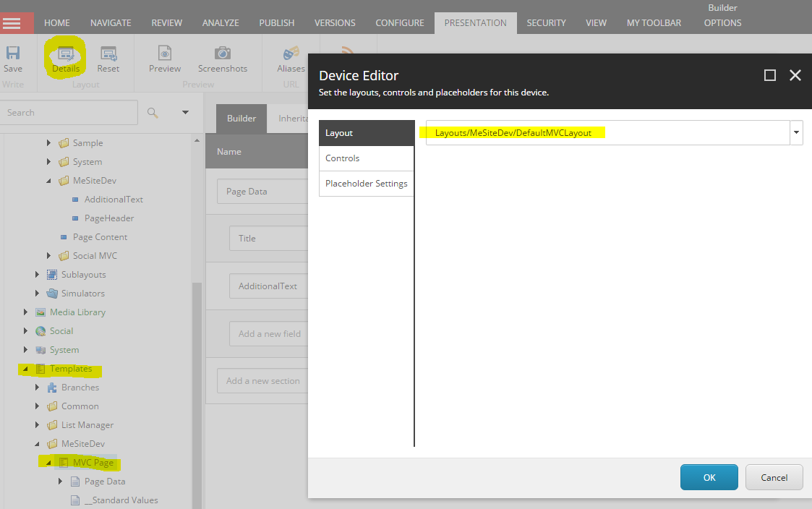Click the Add a new section box
The image size is (812, 509).
(262, 380)
